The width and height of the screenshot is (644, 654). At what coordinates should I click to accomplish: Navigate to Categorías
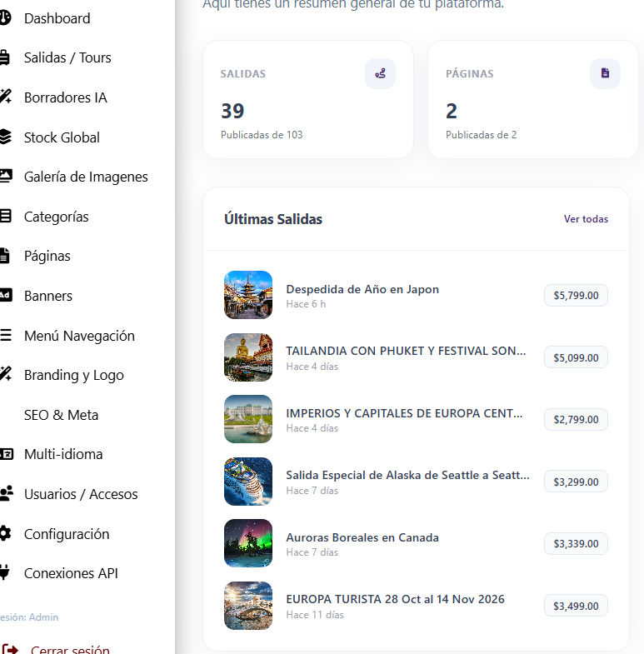[x=57, y=217]
